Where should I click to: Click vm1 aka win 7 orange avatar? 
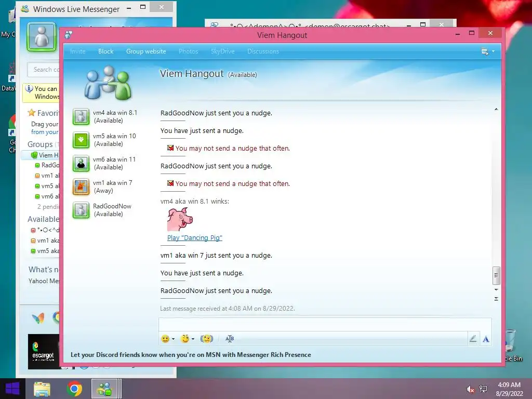(x=81, y=187)
